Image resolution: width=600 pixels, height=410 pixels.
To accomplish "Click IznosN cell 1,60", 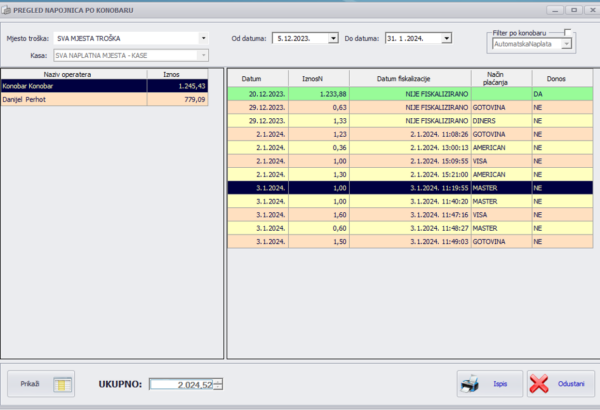I will (x=319, y=215).
